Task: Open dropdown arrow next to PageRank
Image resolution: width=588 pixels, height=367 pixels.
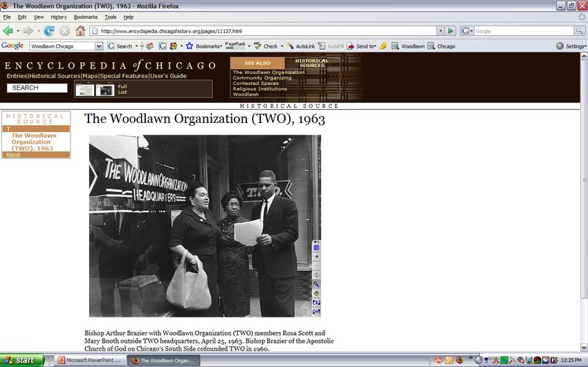Action: tap(249, 46)
